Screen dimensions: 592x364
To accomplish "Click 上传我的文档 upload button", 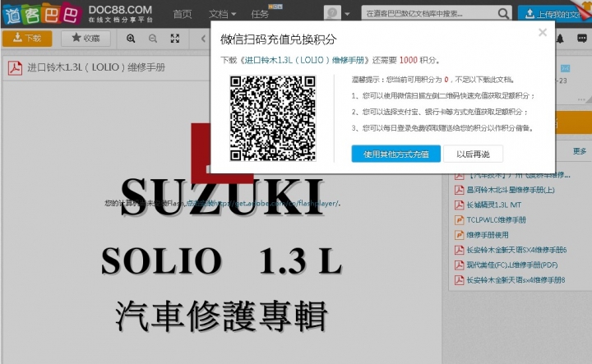I will click(554, 14).
